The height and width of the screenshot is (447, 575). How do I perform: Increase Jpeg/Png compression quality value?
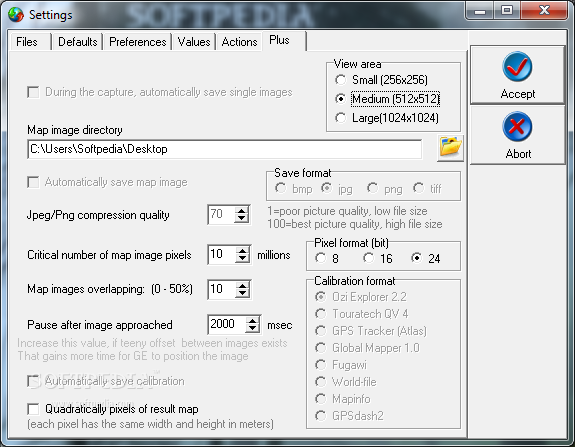242,211
